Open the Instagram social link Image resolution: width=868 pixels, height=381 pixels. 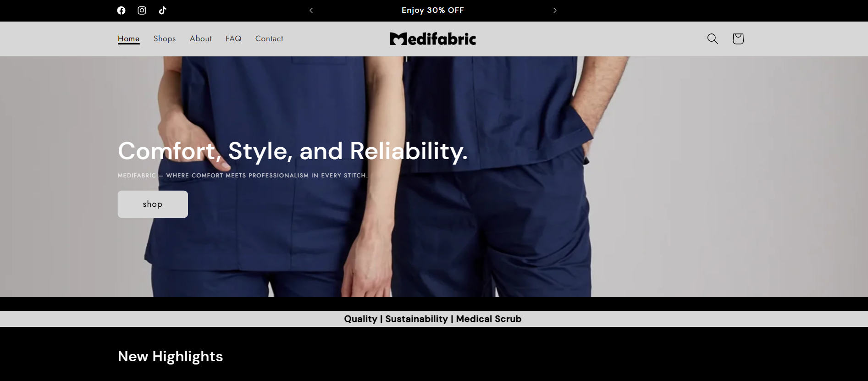142,11
